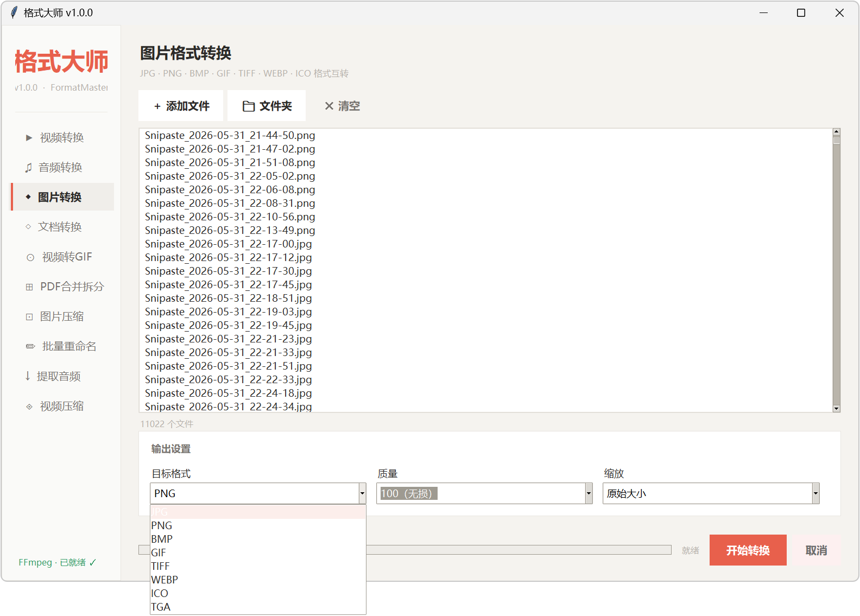Click the video-to-GIF circle icon

30,257
